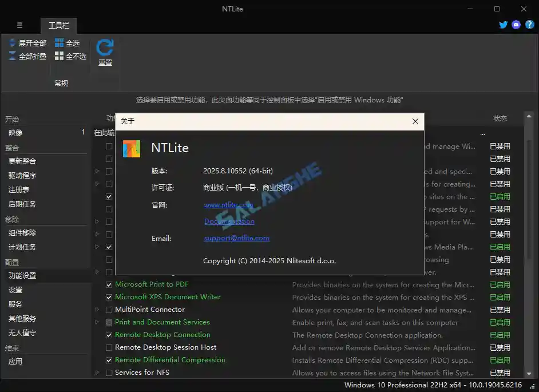The image size is (539, 392).
Task: Select the 展开全部 expand-all tool
Action: point(27,42)
